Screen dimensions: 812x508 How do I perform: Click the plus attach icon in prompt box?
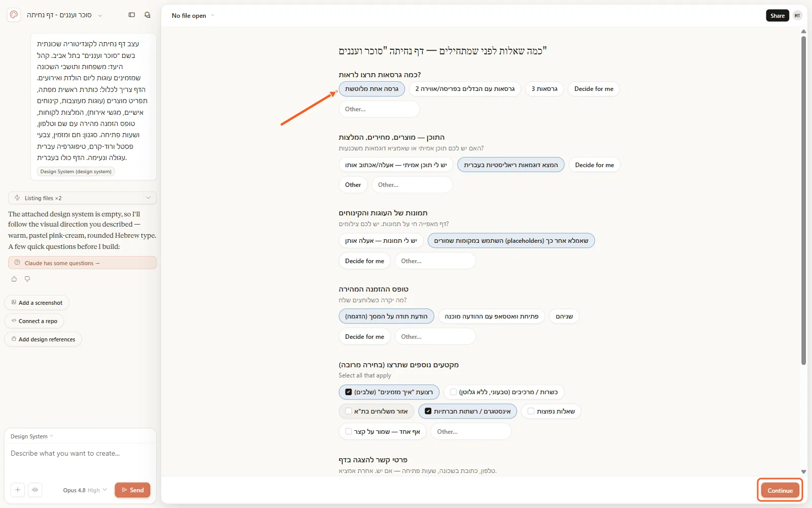(18, 490)
